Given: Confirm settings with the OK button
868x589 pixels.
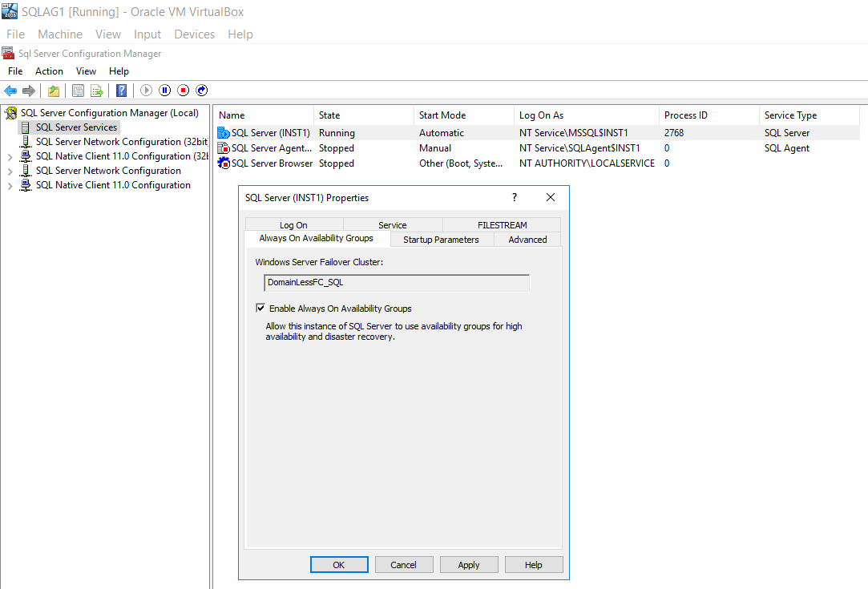Looking at the screenshot, I should point(339,564).
